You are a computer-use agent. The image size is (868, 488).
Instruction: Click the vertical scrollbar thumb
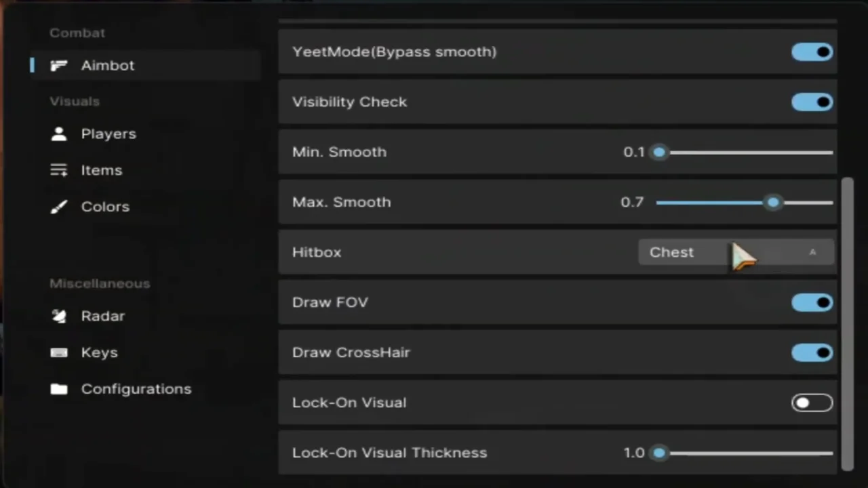(847, 323)
